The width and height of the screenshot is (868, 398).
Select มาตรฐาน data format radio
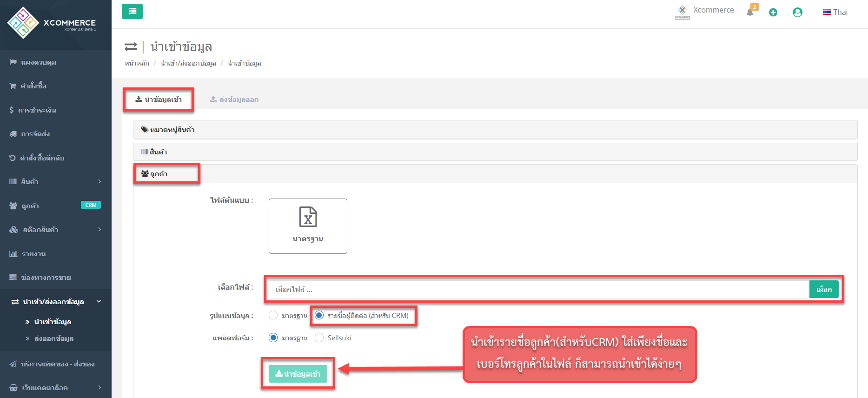click(273, 315)
